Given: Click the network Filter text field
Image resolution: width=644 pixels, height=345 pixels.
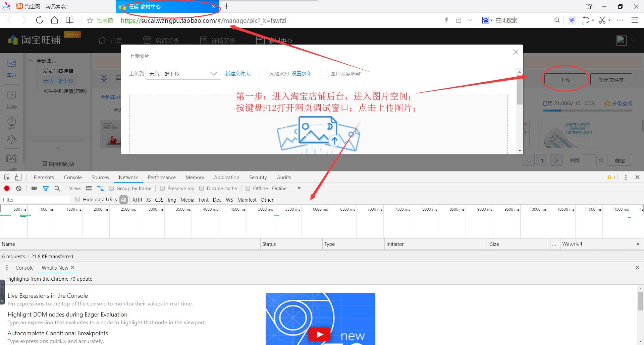Looking at the screenshot, I should point(36,200).
